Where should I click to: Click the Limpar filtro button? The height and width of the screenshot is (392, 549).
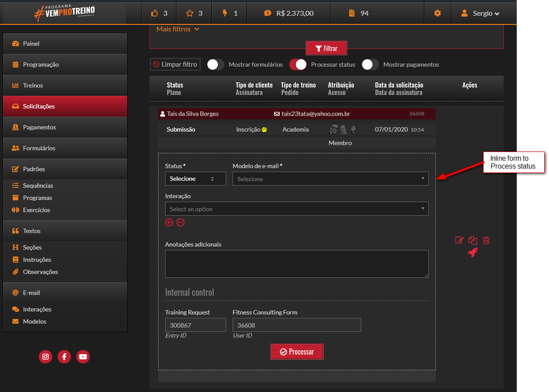tap(175, 64)
